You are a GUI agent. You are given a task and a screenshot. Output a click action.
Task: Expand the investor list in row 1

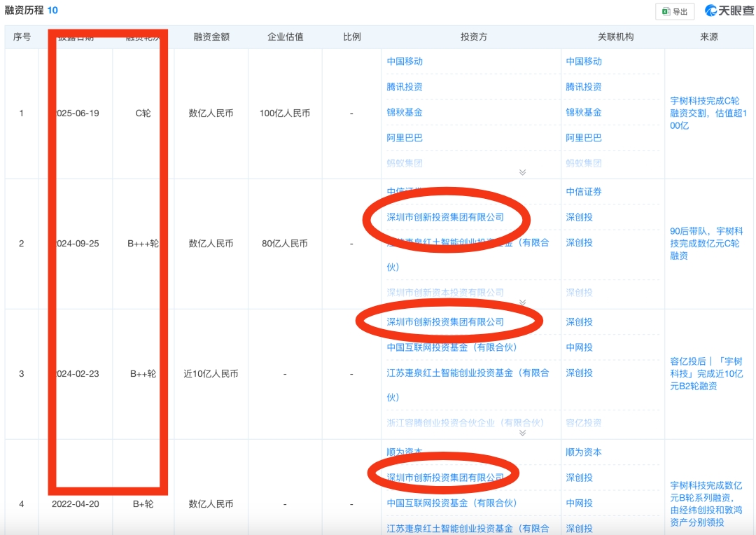(522, 172)
